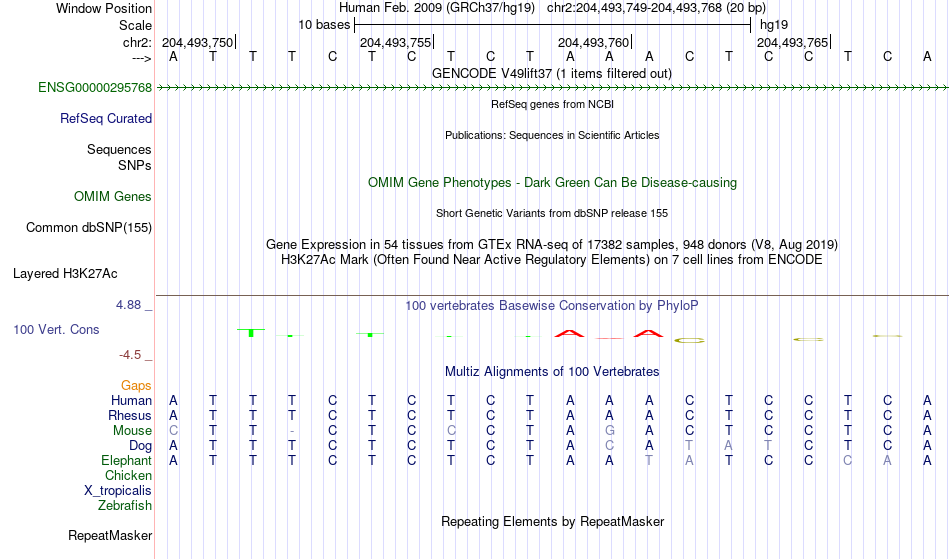Select the Dog alignment row label
This screenshot has width=950, height=559.
pos(140,446)
